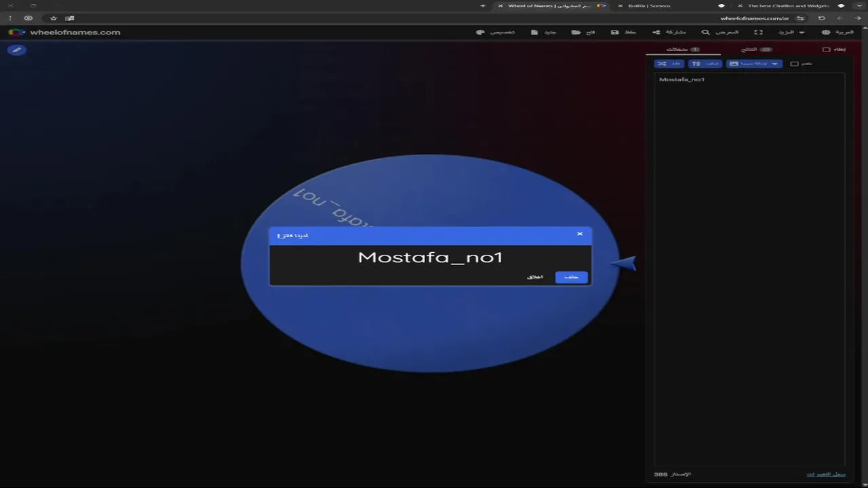Click the browser reload button

822,18
